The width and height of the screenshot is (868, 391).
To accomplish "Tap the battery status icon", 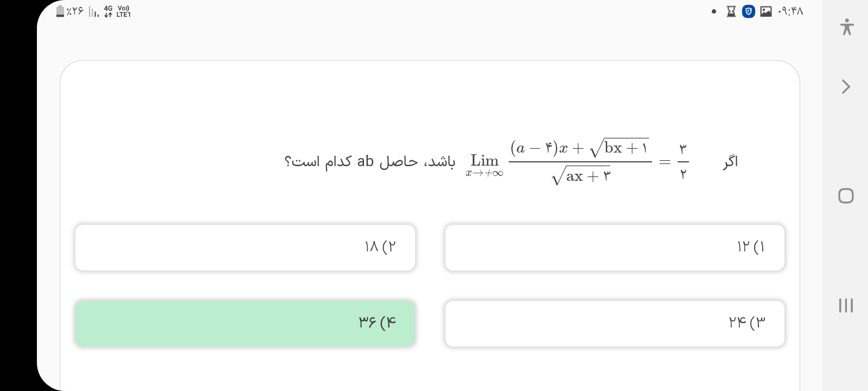I will tap(60, 11).
